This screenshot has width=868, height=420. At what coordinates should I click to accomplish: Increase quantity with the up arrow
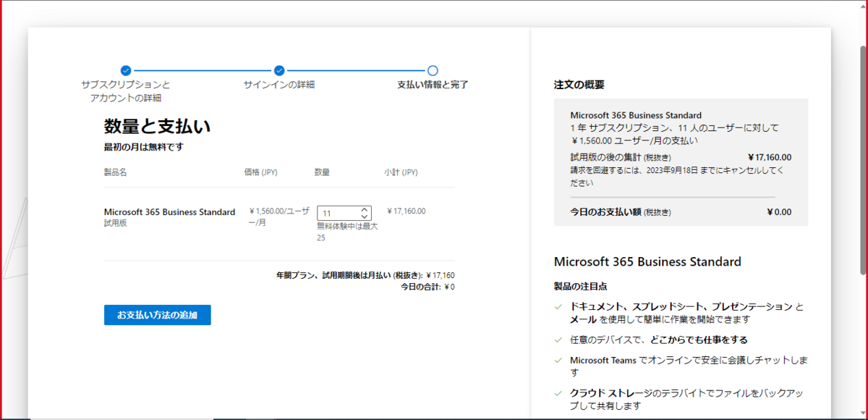tap(365, 210)
